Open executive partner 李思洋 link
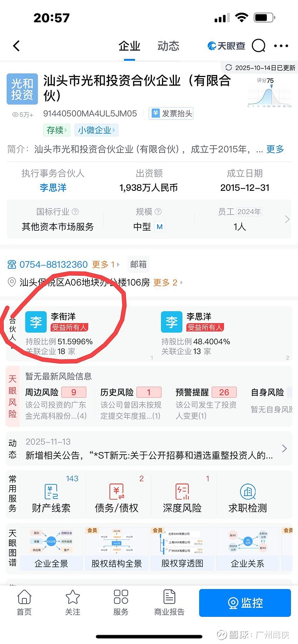298x644 pixels. click(53, 188)
